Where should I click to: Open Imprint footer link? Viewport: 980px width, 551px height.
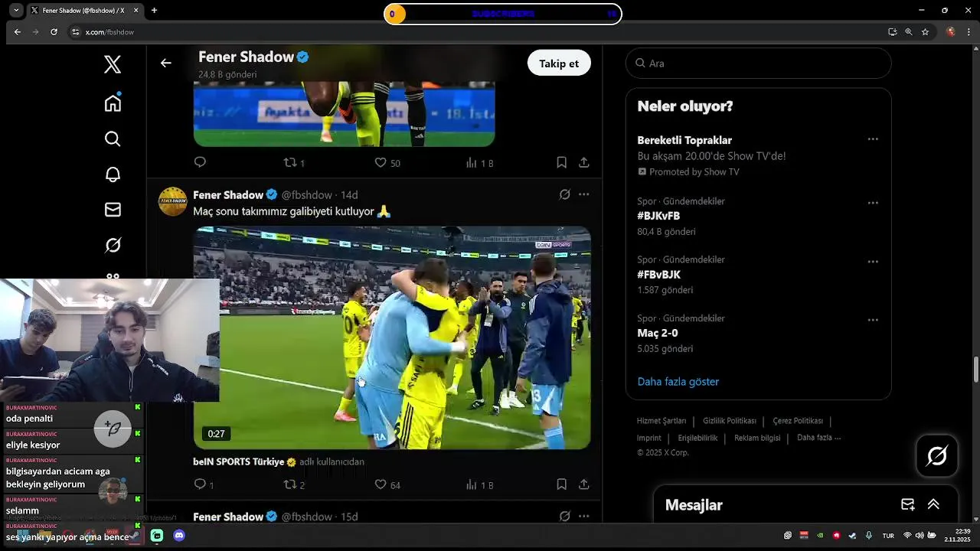tap(649, 438)
